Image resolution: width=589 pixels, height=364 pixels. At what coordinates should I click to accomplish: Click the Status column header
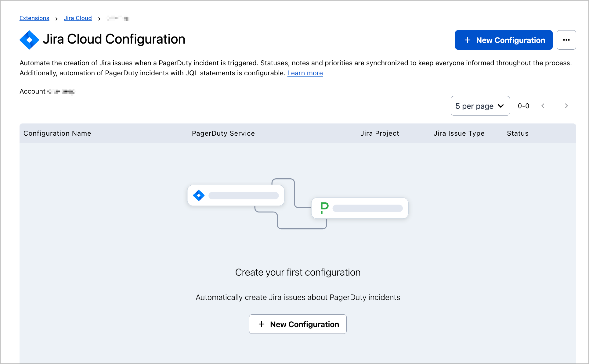click(x=518, y=133)
